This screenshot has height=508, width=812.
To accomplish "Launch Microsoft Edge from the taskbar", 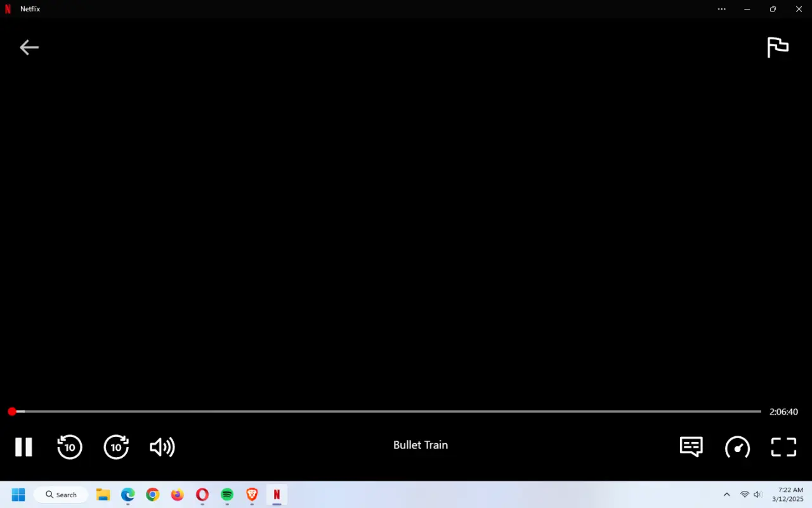I will (128, 495).
